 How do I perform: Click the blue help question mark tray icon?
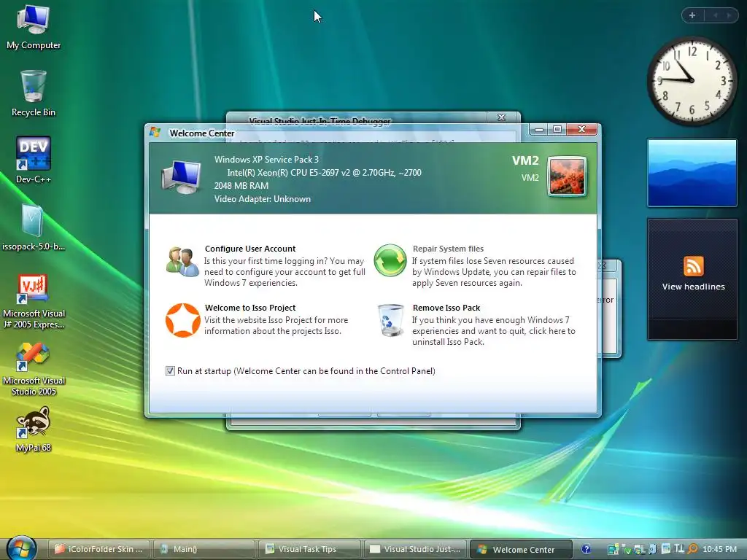point(586,549)
